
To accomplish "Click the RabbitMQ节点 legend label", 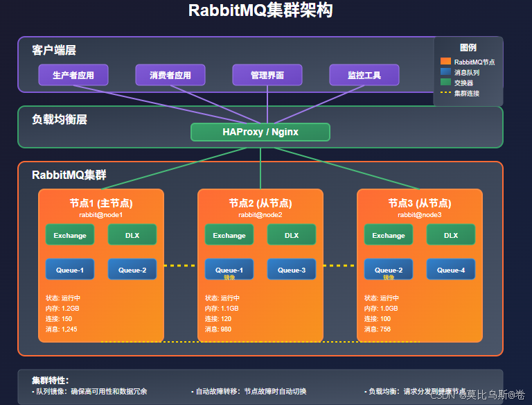I will click(475, 62).
